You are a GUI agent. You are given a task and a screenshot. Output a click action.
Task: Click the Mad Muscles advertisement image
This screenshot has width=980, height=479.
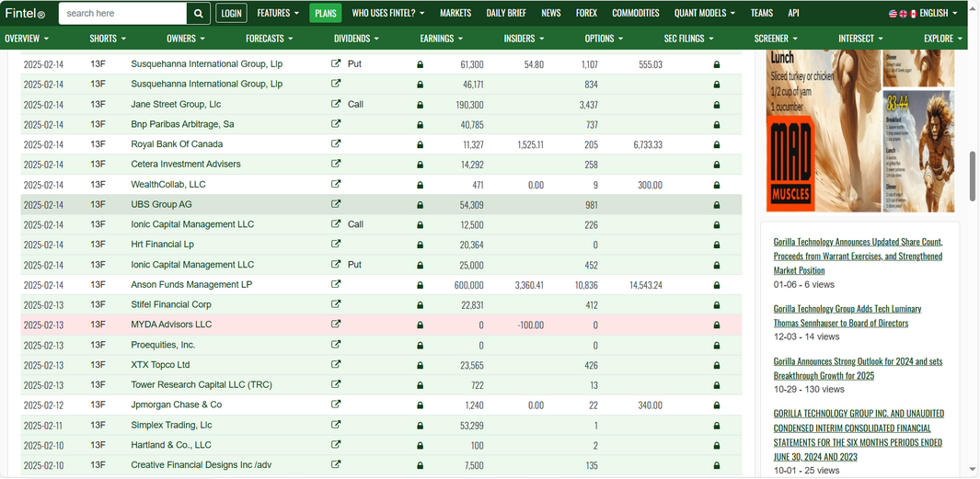coord(859,131)
